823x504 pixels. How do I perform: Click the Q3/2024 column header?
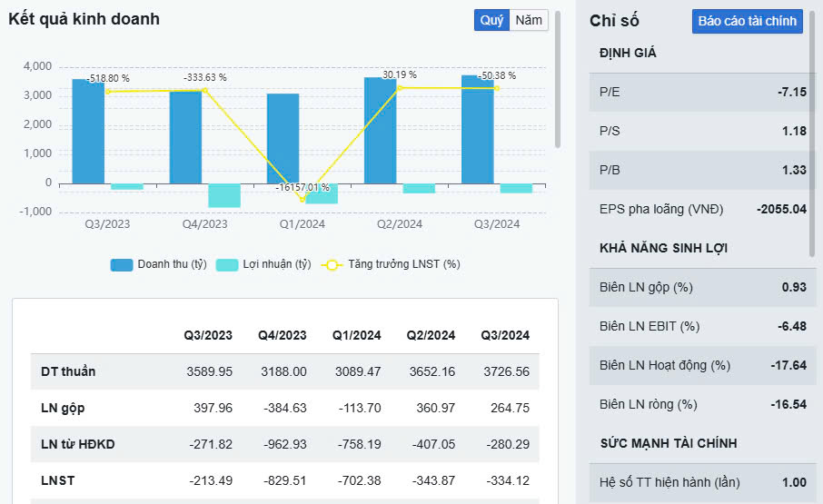click(507, 335)
